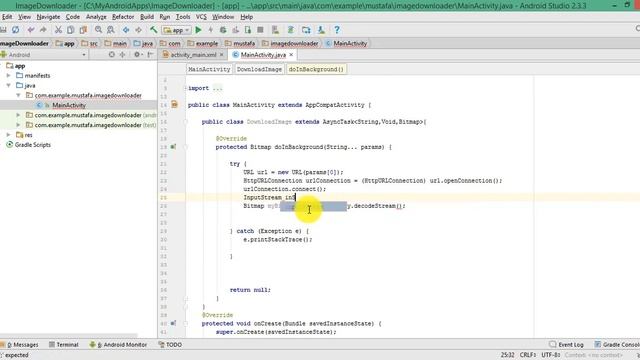Image resolution: width=640 pixels, height=360 pixels.
Task: Click the Paste clipboard icon
Action: (83, 30)
